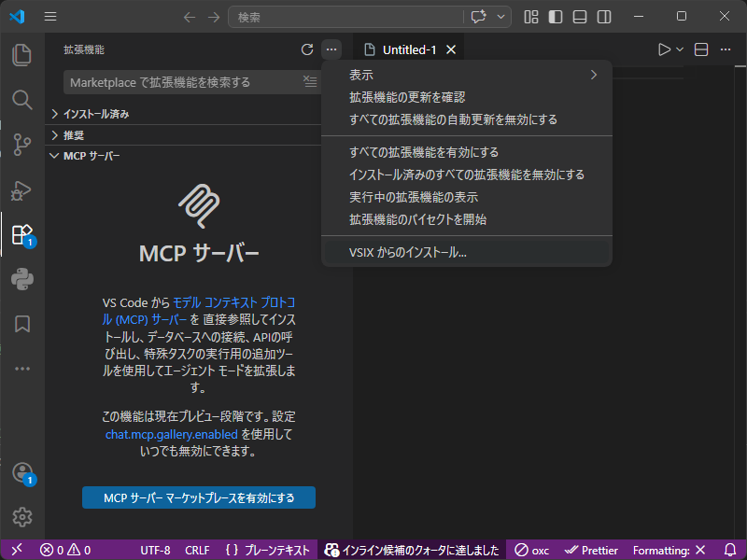
Task: Toggle the secondary side bar
Action: pyautogui.click(x=604, y=17)
